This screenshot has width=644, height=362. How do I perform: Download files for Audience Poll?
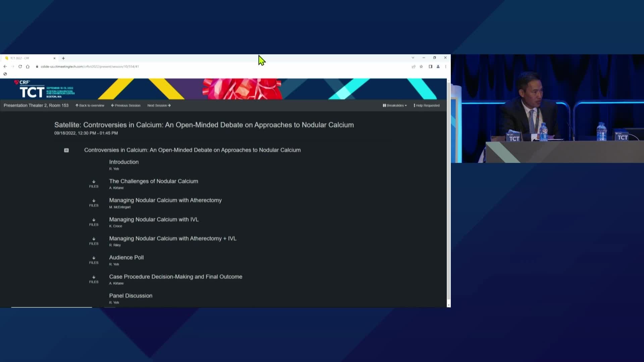point(94,260)
